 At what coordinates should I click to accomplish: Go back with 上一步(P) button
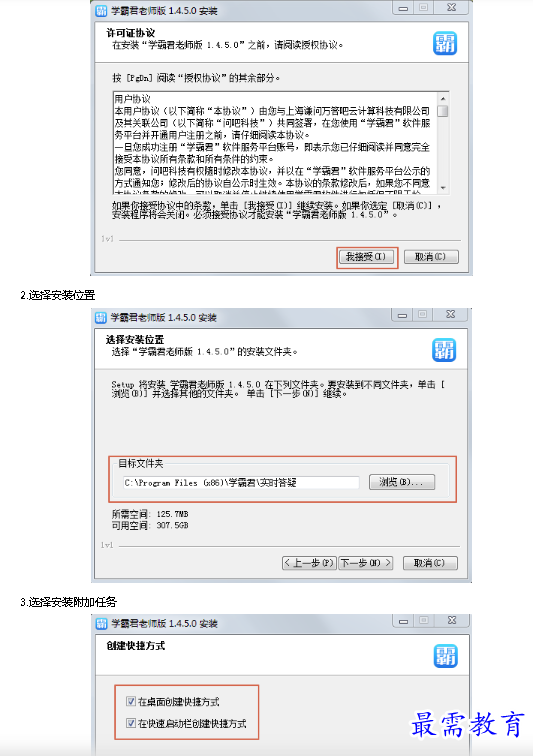[x=309, y=563]
